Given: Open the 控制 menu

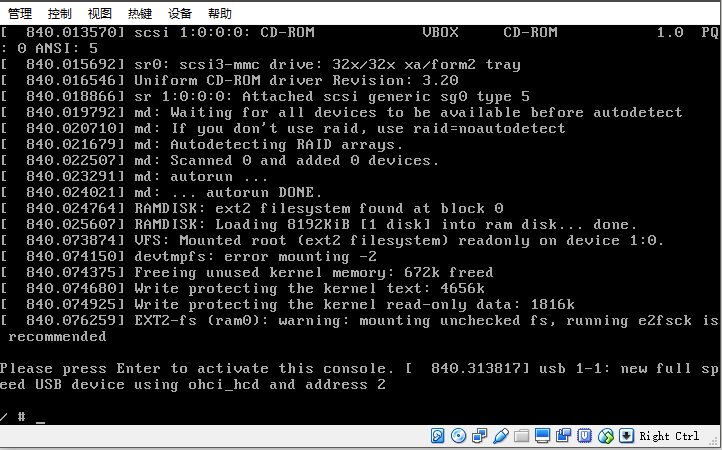Looking at the screenshot, I should 60,14.
